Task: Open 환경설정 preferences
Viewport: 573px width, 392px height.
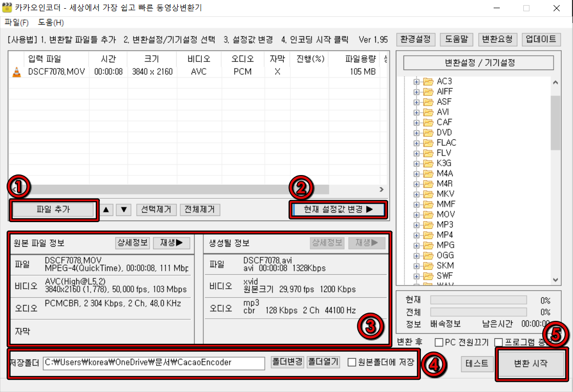Action: 415,39
